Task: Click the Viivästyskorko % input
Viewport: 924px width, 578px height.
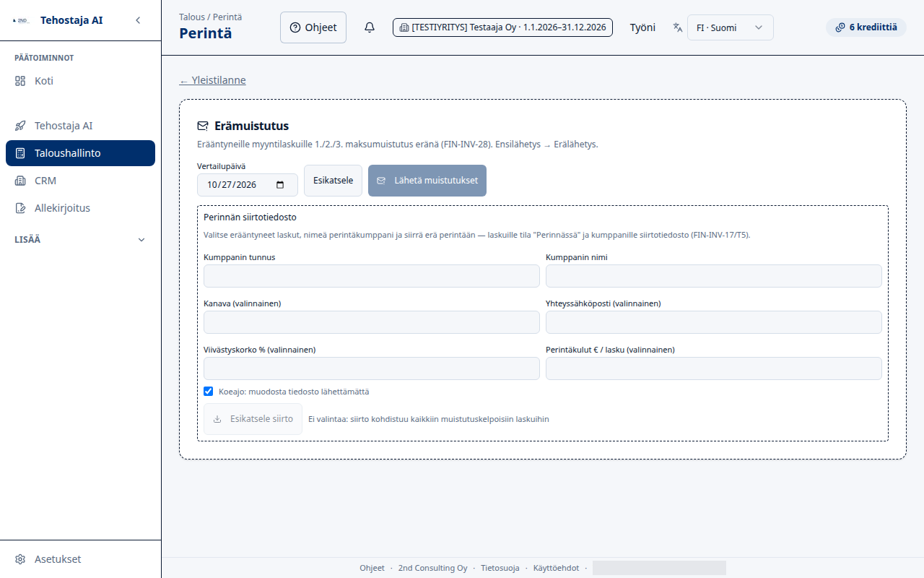Action: coord(372,368)
